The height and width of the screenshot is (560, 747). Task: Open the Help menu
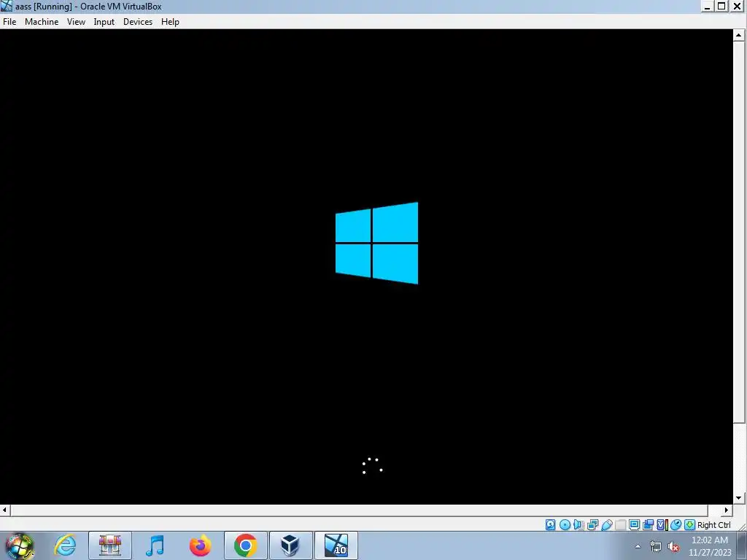[x=170, y=22]
